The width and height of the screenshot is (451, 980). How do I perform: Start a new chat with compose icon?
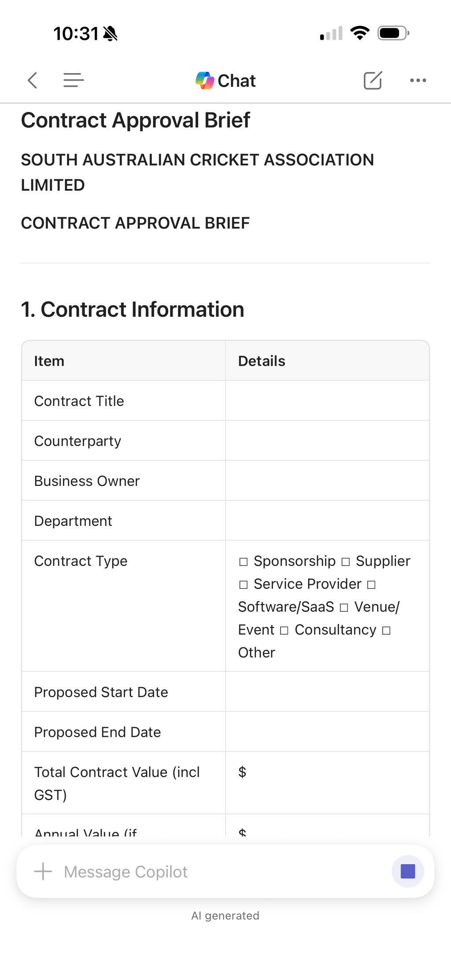click(x=373, y=80)
